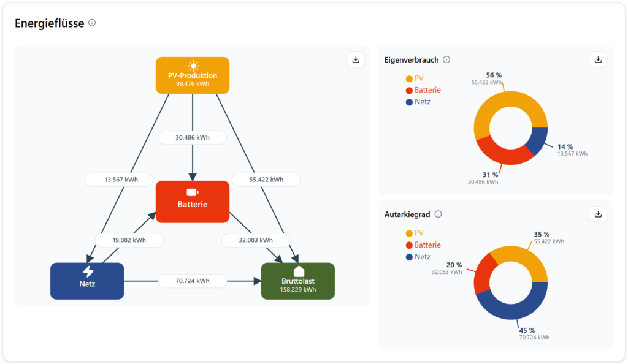Screen dimensions: 628x364
Task: Click the info icon beside Energieflüsse heading
Action: pyautogui.click(x=92, y=23)
